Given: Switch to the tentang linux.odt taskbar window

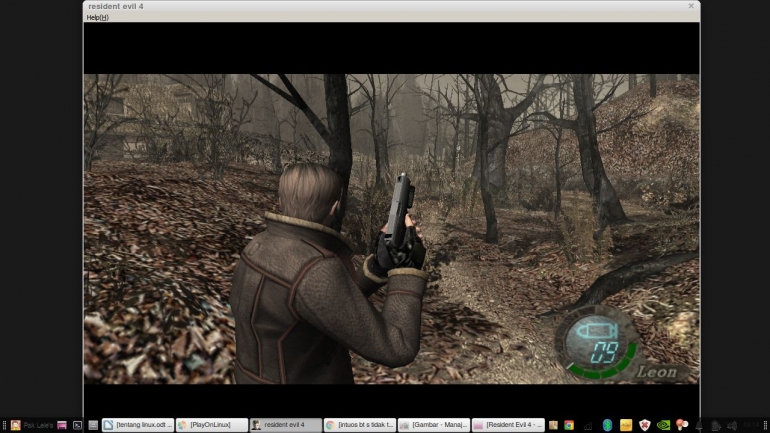Looking at the screenshot, I should coord(138,425).
